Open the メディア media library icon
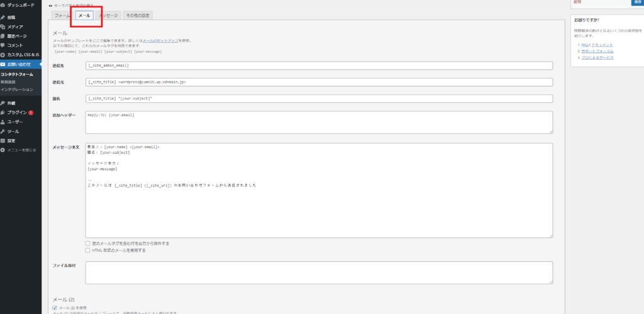The width and height of the screenshot is (644, 314). click(3, 26)
